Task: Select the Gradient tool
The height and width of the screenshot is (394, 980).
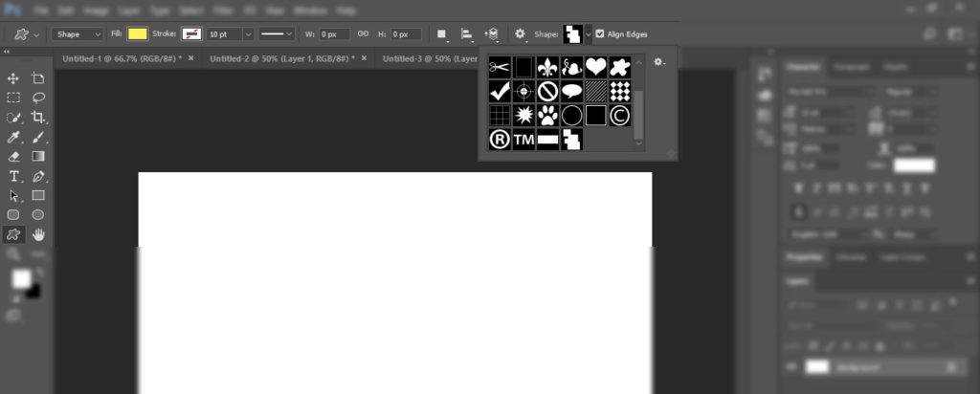Action: tap(38, 156)
